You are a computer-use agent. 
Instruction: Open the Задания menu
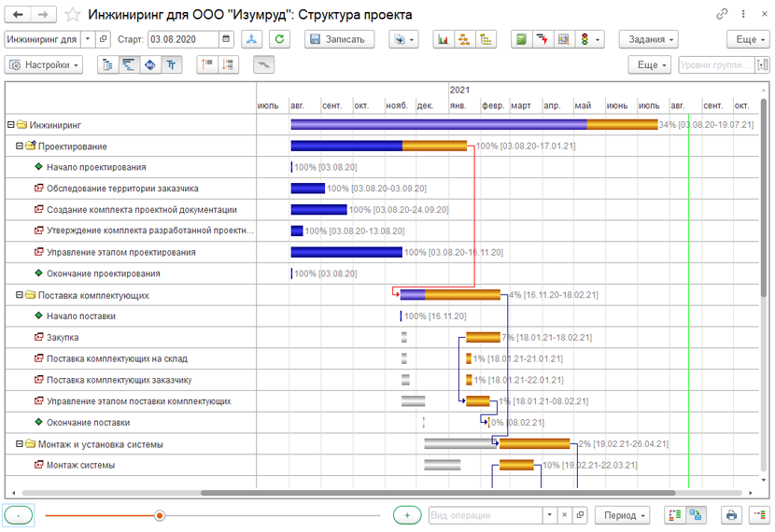coord(648,39)
